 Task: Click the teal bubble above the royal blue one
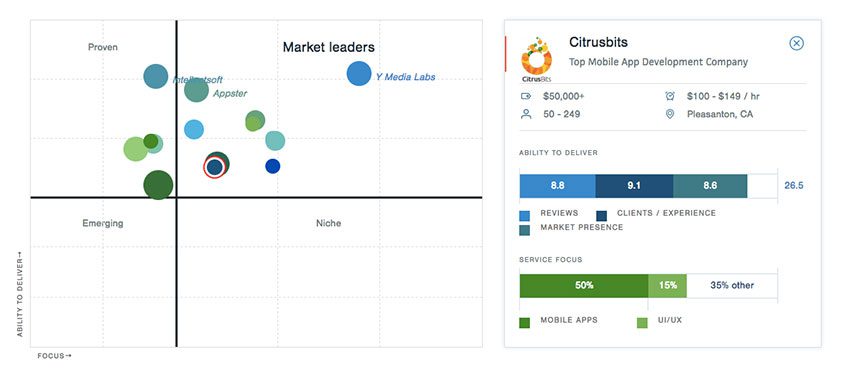(x=275, y=141)
